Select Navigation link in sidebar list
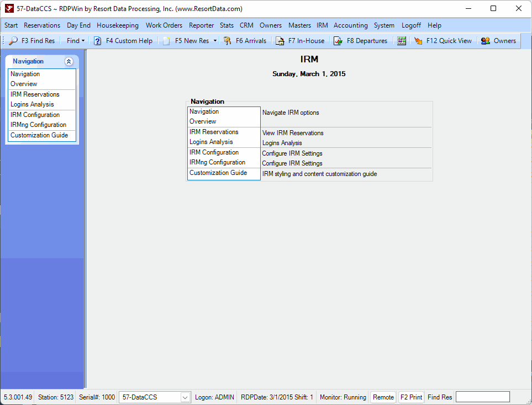This screenshot has width=532, height=405. 25,74
